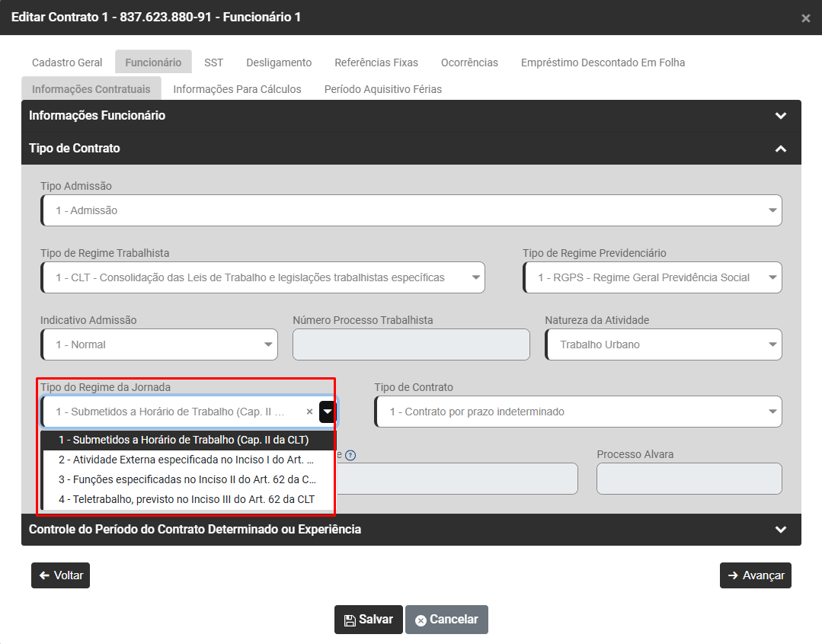
Task: Click the Processo Alvara input field
Action: click(x=689, y=479)
